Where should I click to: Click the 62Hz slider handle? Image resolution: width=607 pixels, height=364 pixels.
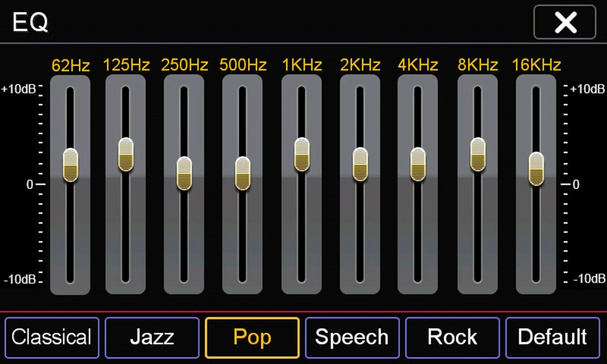(70, 165)
